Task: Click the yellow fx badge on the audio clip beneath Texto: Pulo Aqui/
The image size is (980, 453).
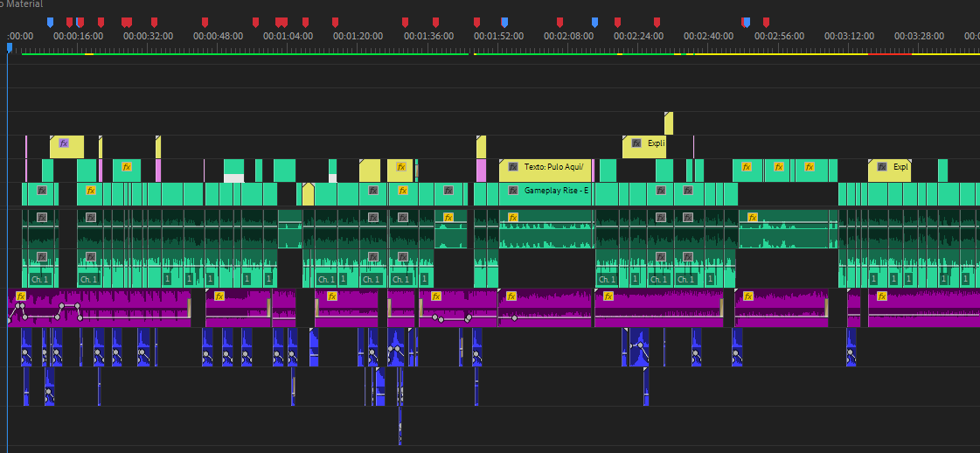Action: point(513,218)
